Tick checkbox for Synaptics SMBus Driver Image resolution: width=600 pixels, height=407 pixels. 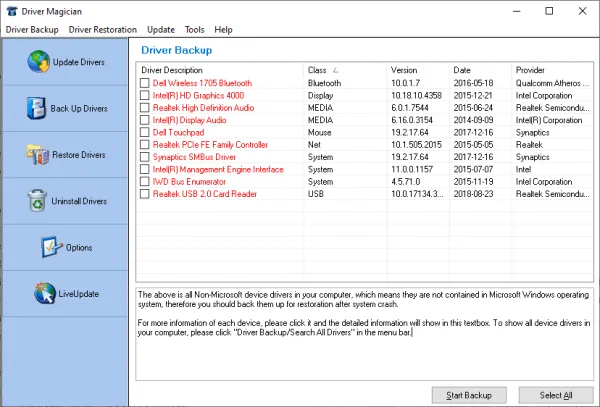tap(145, 157)
